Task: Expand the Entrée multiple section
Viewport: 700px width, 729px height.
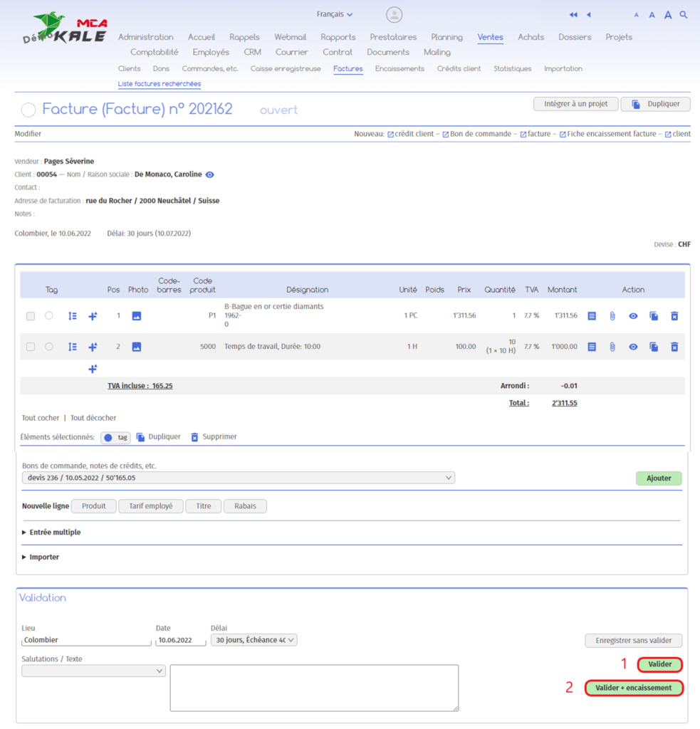Action: (x=51, y=533)
